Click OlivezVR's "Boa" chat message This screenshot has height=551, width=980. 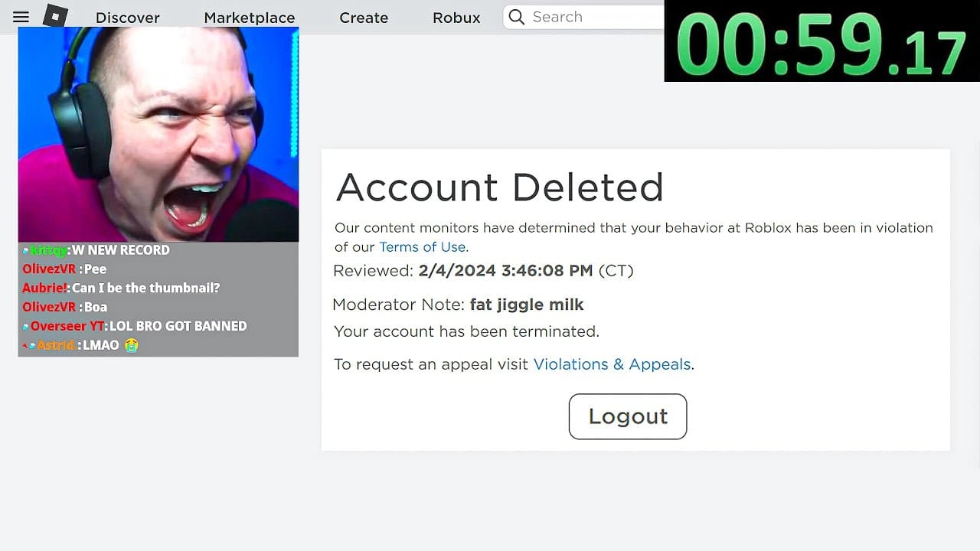click(96, 307)
